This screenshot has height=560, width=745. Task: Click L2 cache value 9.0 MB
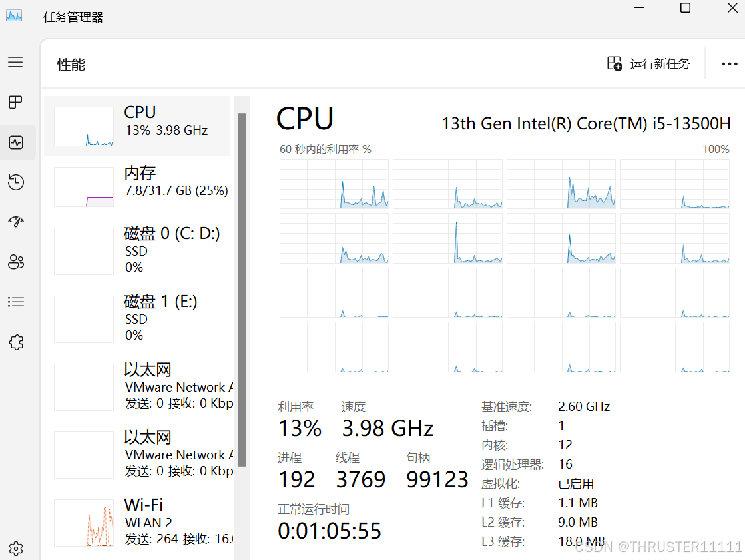[x=578, y=523]
